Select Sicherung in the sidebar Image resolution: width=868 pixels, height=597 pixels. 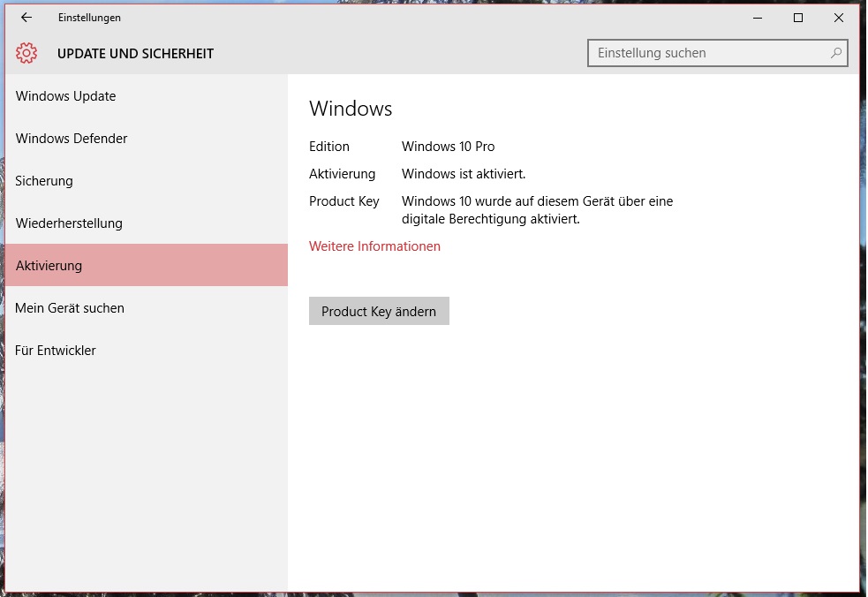pyautogui.click(x=147, y=181)
